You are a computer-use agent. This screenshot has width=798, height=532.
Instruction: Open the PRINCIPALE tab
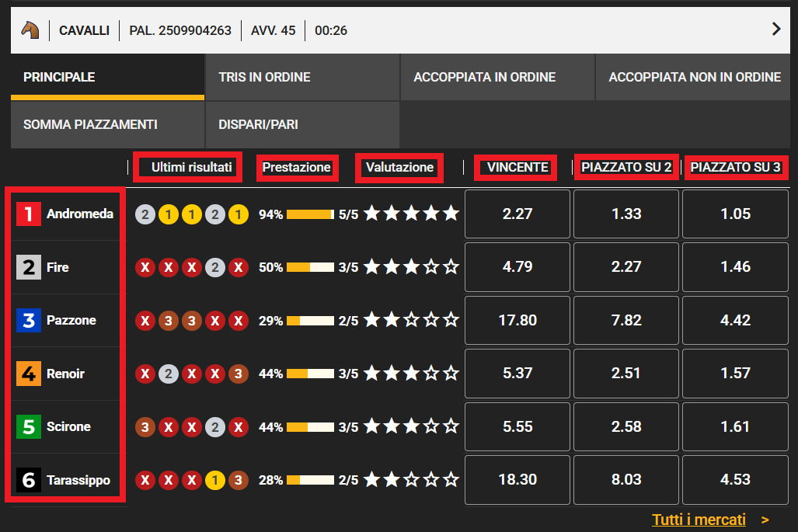pyautogui.click(x=107, y=77)
